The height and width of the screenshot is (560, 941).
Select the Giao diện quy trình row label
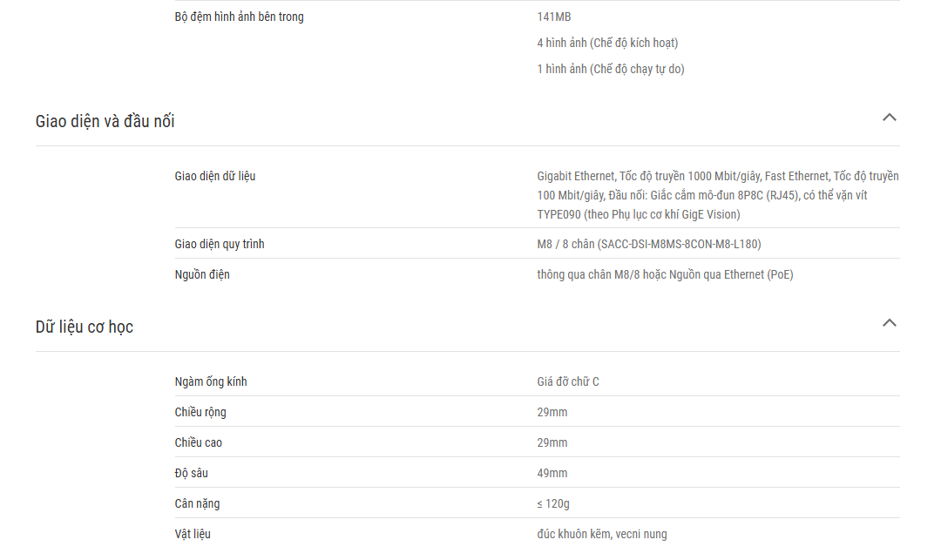click(x=220, y=244)
